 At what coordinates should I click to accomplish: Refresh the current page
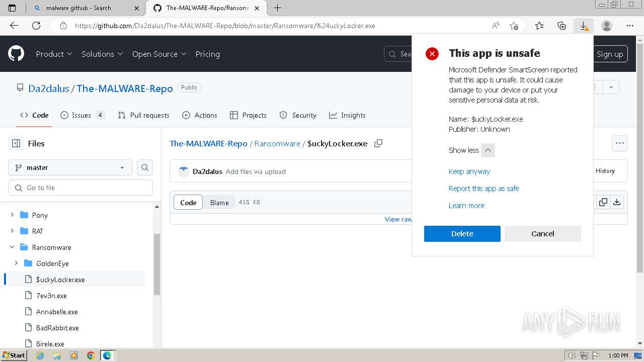pyautogui.click(x=36, y=26)
